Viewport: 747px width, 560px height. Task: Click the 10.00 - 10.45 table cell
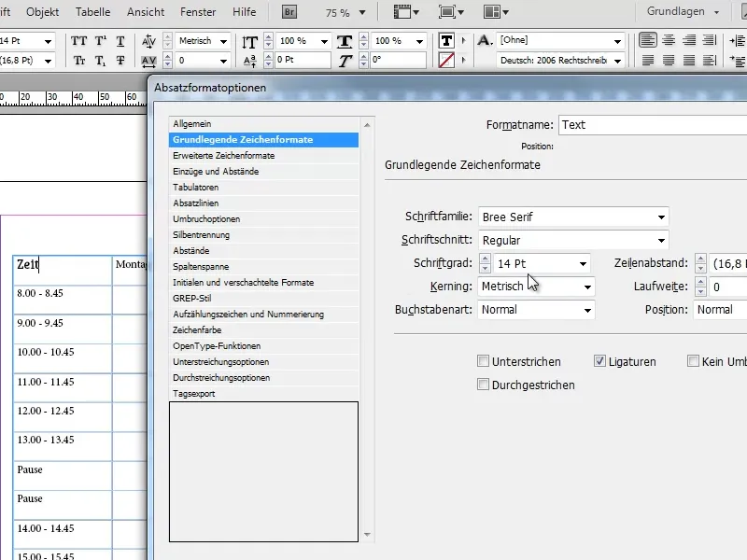coord(63,358)
